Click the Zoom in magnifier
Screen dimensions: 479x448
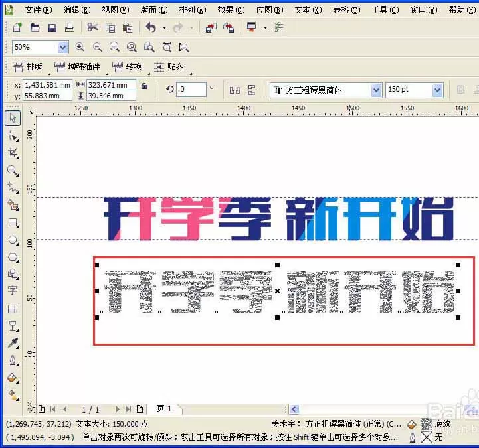tap(80, 47)
